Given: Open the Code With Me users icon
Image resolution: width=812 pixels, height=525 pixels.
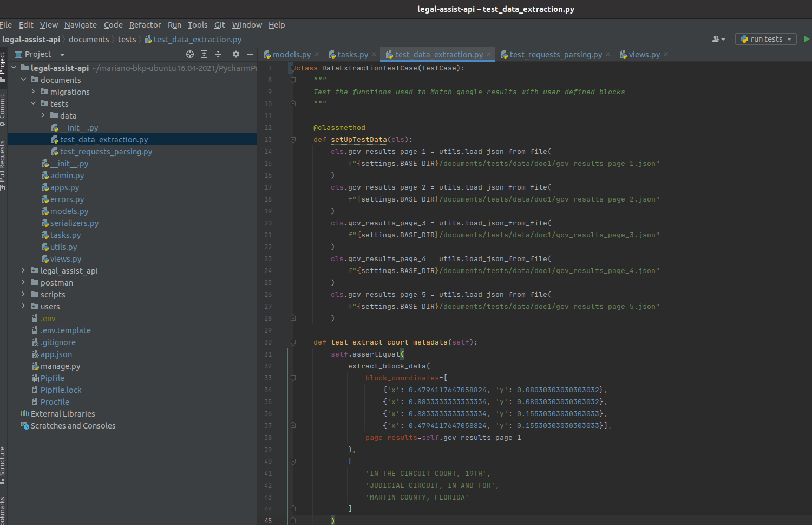Looking at the screenshot, I should click(718, 39).
